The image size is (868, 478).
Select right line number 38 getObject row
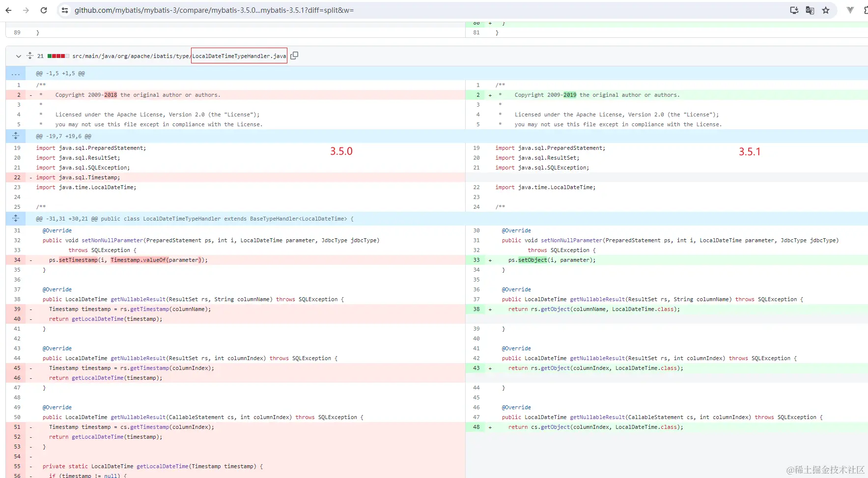[476, 309]
